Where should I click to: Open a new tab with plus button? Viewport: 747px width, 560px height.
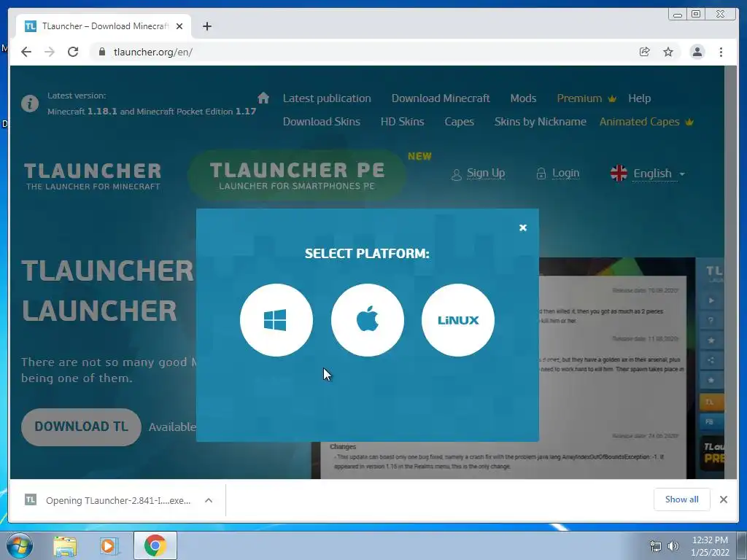(206, 26)
